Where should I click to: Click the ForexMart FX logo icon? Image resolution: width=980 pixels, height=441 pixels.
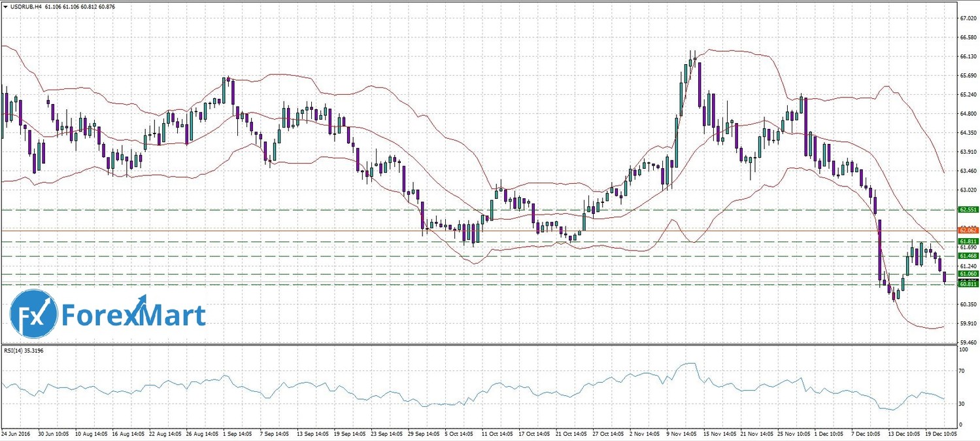34,314
